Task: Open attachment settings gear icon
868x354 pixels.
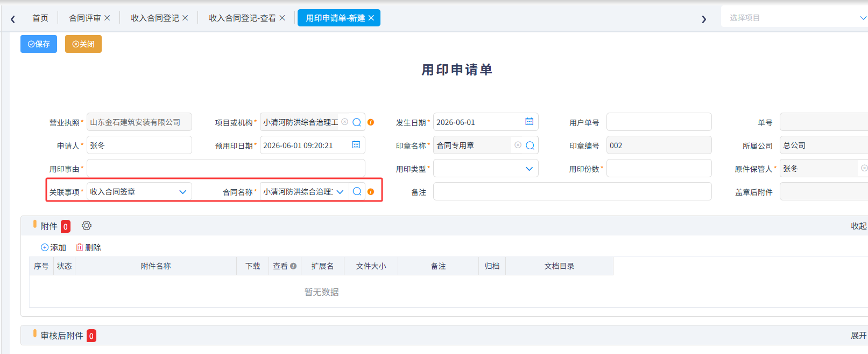Action: coord(87,226)
